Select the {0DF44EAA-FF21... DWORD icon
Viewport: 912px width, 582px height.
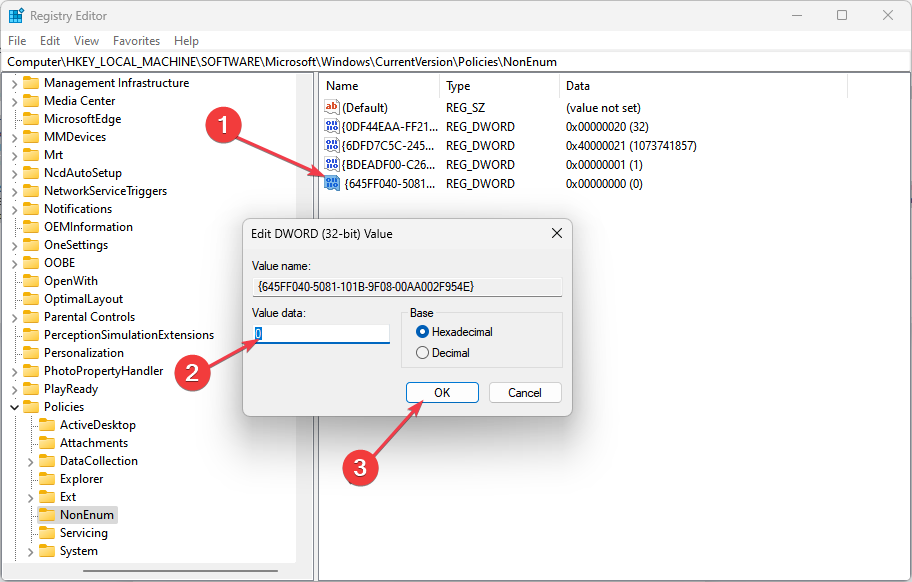pyautogui.click(x=332, y=126)
